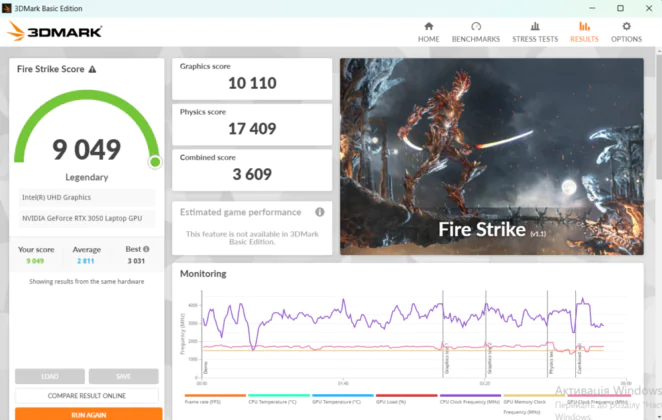
Task: Click COMPARE RESULT ONLINE button
Action: (x=87, y=396)
